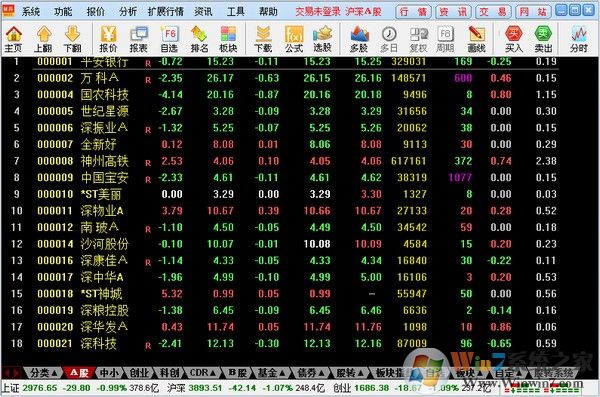Select the 深粮控股 stock row

(279, 310)
